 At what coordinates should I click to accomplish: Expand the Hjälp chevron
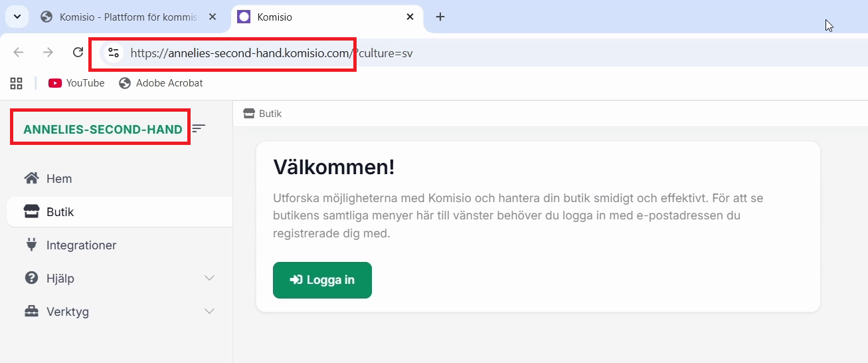pos(210,278)
